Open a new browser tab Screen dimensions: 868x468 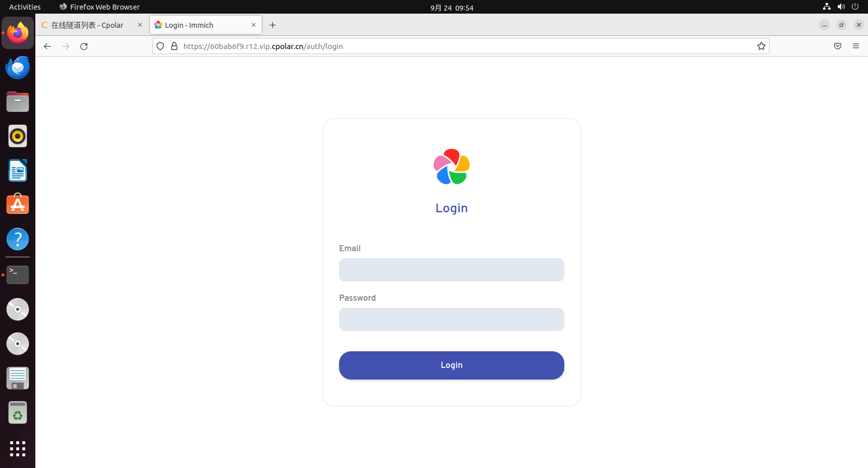273,25
